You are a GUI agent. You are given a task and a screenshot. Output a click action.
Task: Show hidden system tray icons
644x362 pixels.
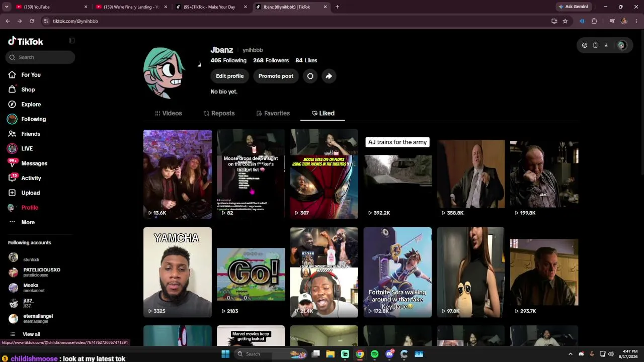coord(570,354)
